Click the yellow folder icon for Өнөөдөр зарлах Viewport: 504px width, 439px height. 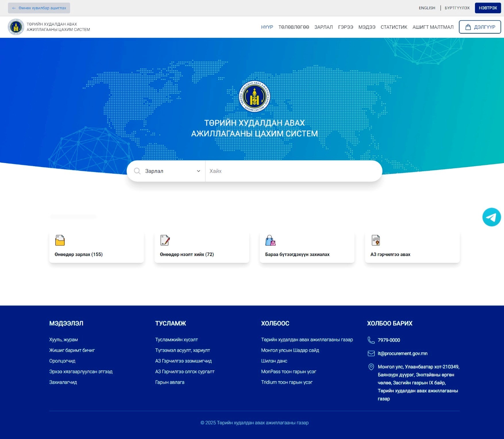coord(60,240)
